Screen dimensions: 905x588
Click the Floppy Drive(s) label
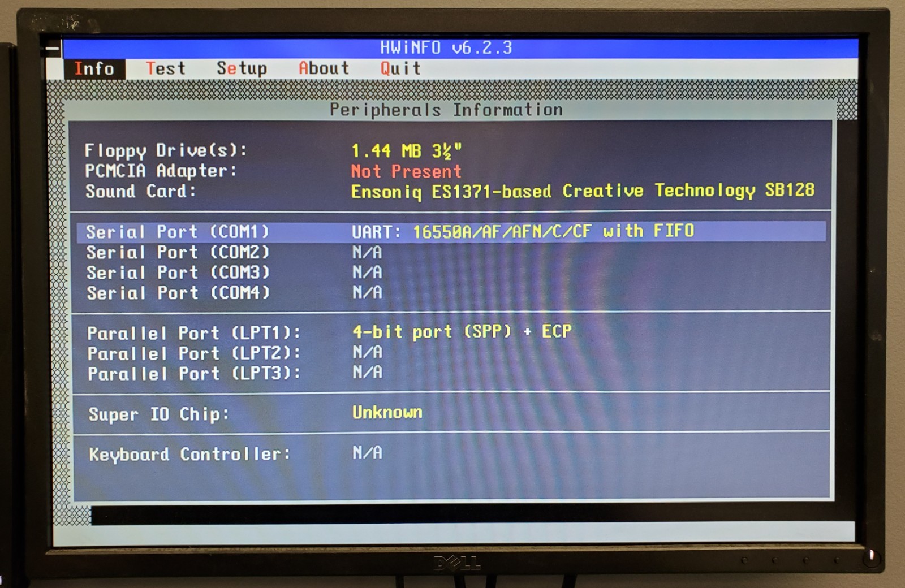pyautogui.click(x=166, y=150)
